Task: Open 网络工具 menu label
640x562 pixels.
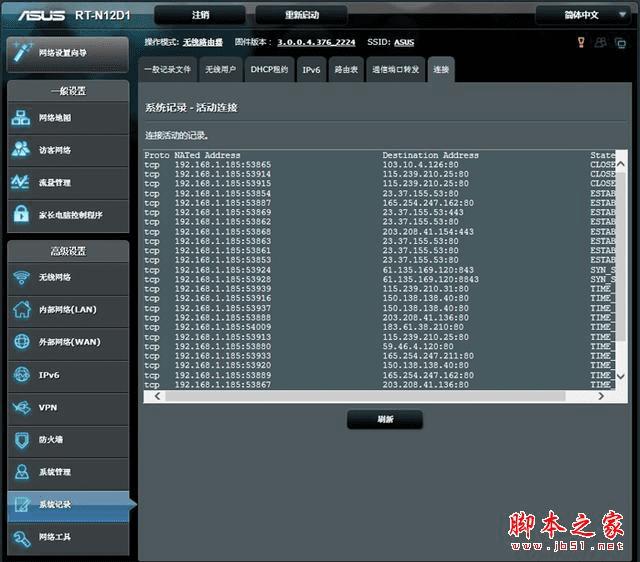Action: pyautogui.click(x=55, y=537)
